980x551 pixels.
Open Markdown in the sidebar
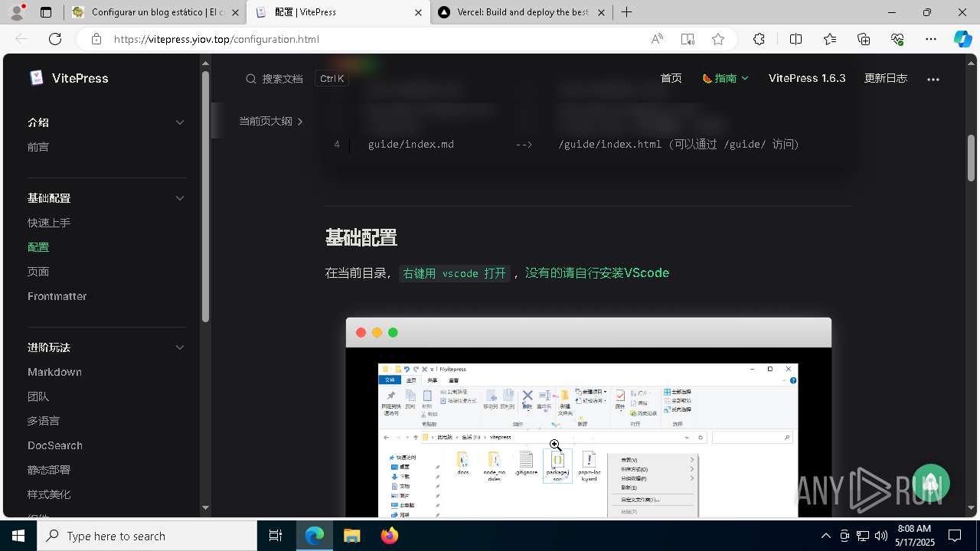click(54, 372)
